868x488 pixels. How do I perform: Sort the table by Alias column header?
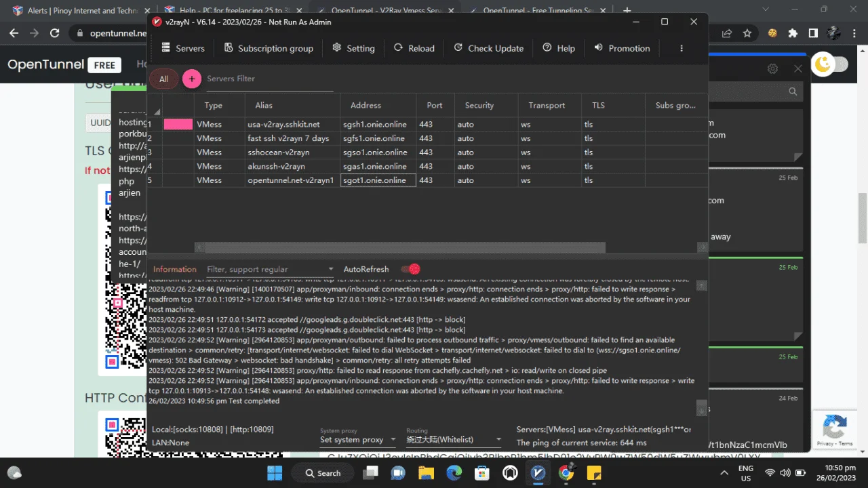(x=292, y=105)
